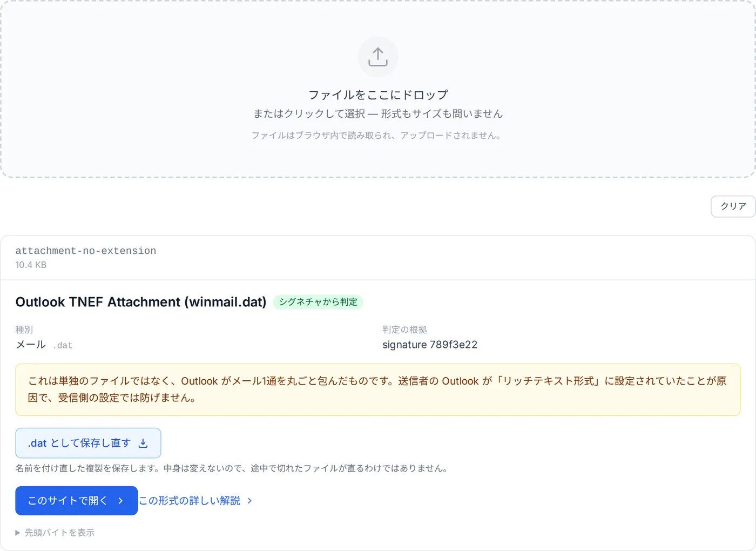Click the 10.4 KB file size text
The image size is (756, 551).
(x=31, y=265)
